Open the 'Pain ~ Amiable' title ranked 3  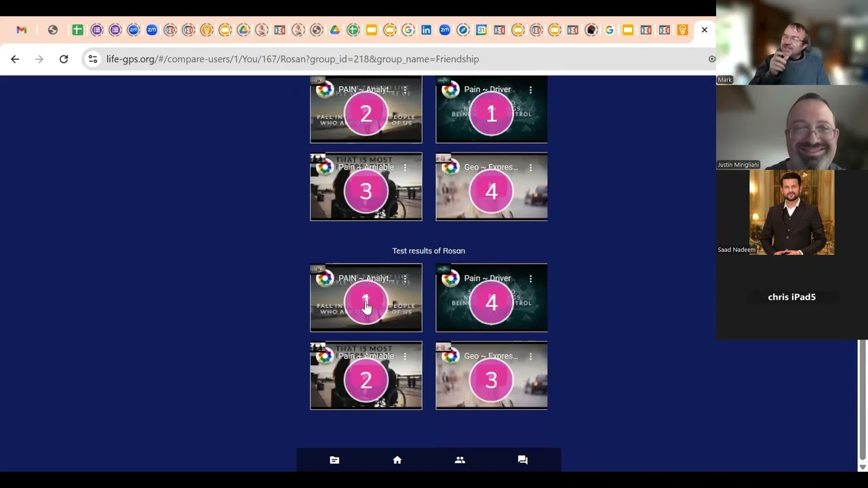366,167
